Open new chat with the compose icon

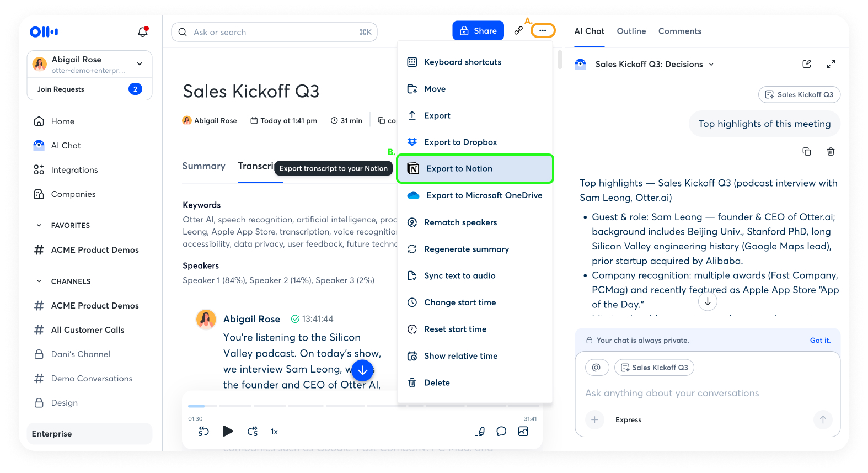coord(807,64)
